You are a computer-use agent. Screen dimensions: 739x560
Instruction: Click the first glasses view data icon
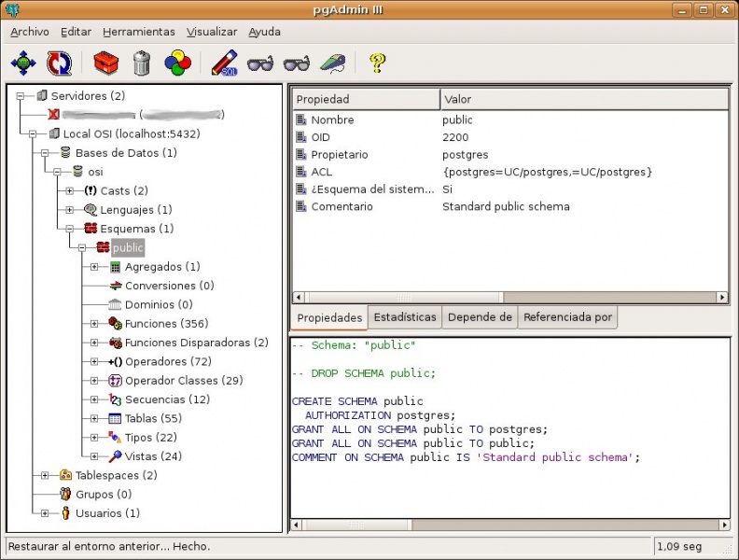(x=260, y=63)
